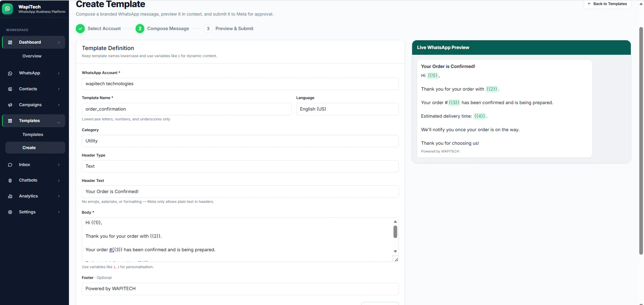Click the {{2}} variable in preview
The image size is (644, 305).
[x=492, y=89]
